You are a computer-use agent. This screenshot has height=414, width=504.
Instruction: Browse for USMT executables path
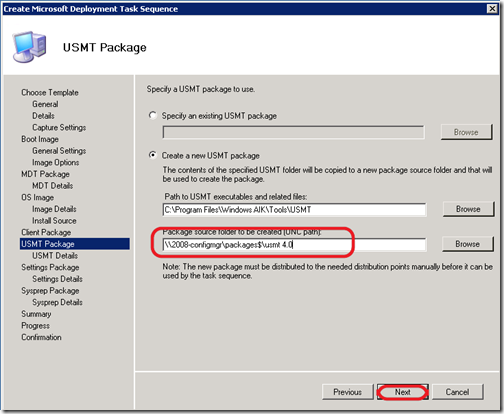coord(468,209)
